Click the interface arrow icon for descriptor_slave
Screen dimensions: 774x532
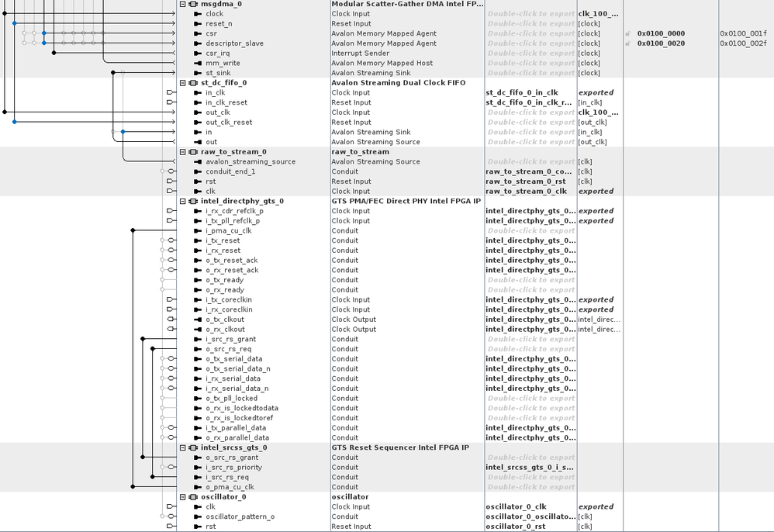click(x=198, y=43)
